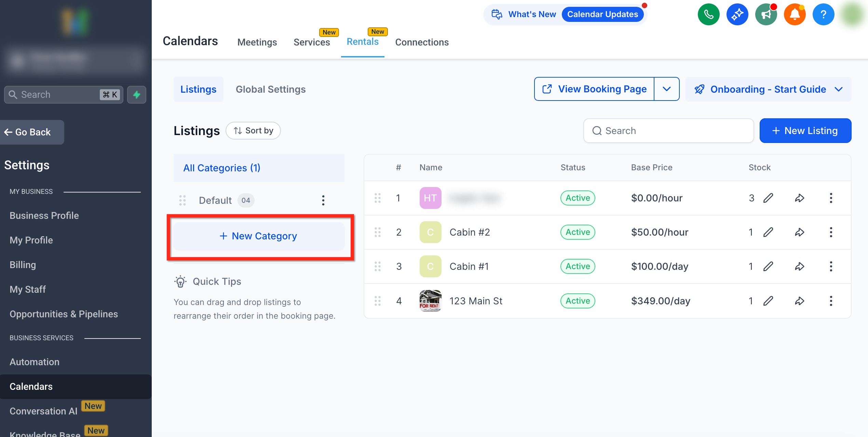Edit Cabin #2 with the pencil icon

pyautogui.click(x=768, y=232)
